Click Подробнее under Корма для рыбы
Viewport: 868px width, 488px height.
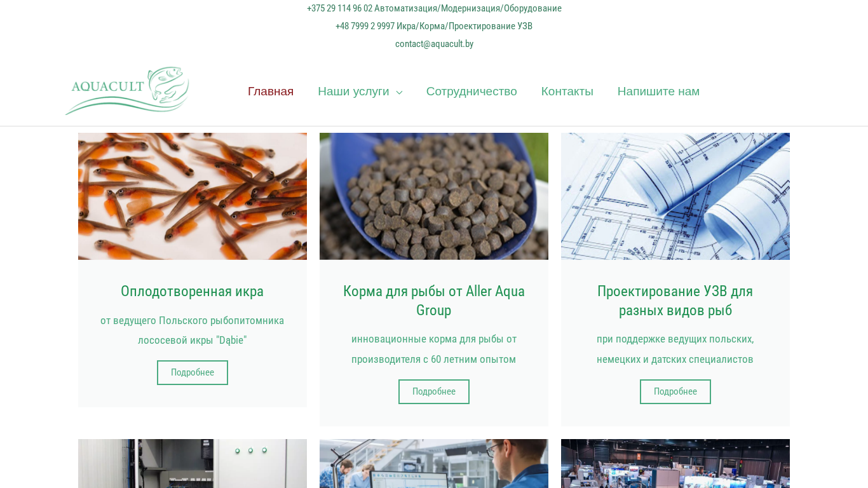tap(434, 391)
